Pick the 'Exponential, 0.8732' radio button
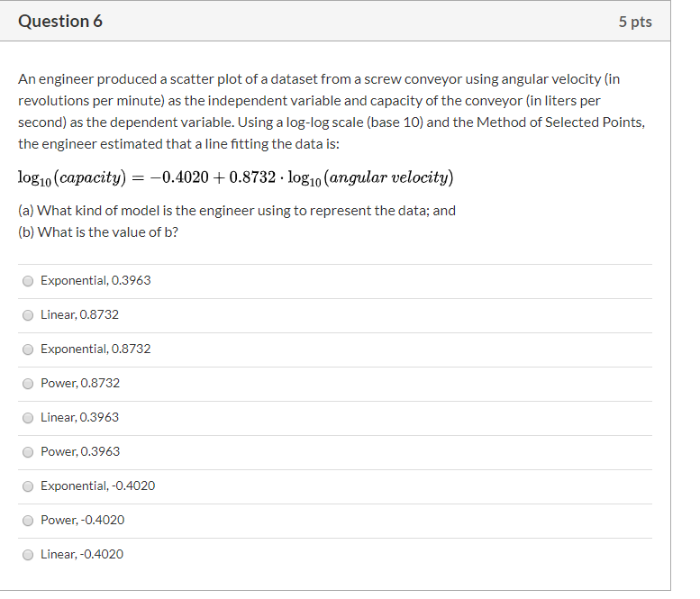Screen dimensions: 700x599 [28, 349]
